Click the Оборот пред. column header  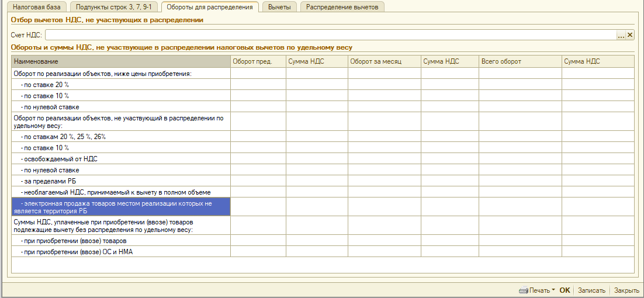pos(258,61)
